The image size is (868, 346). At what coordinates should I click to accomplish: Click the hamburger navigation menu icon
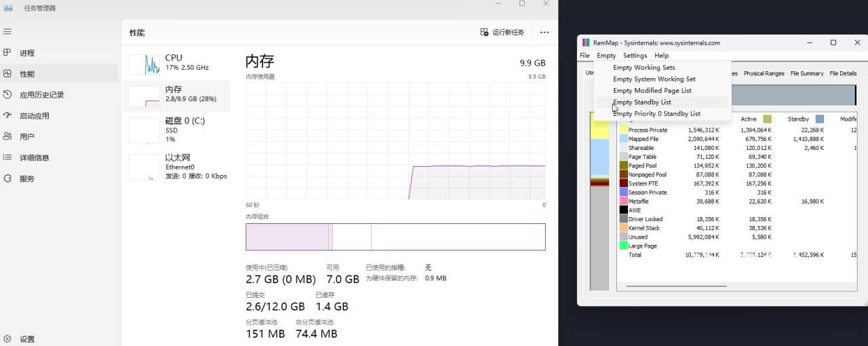click(x=7, y=32)
